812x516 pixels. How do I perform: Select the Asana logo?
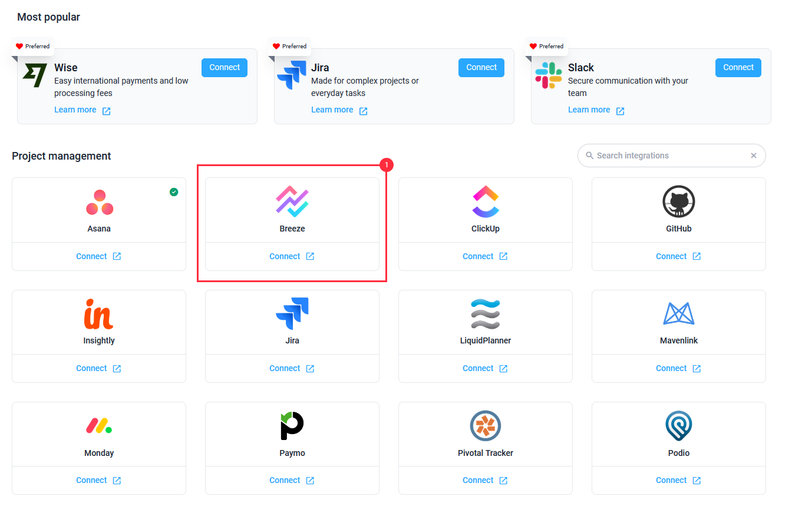pyautogui.click(x=100, y=203)
